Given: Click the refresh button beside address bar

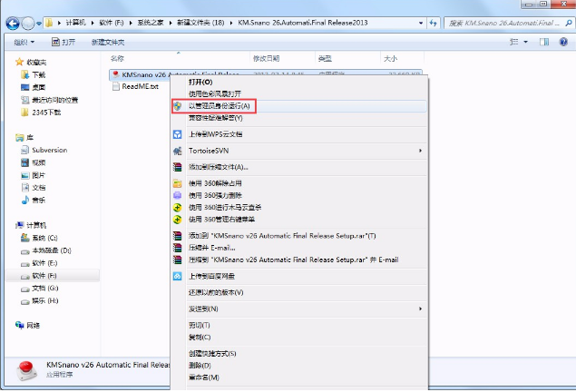Looking at the screenshot, I should coord(433,24).
